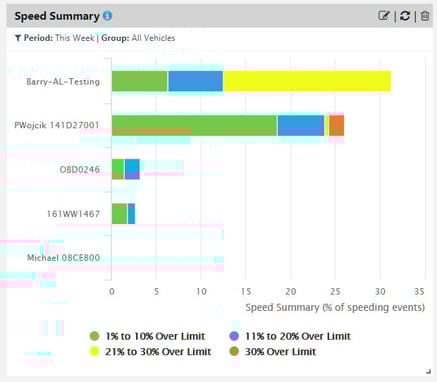Image resolution: width=437 pixels, height=382 pixels.
Task: Click the axis value 30
Action: tap(380, 292)
